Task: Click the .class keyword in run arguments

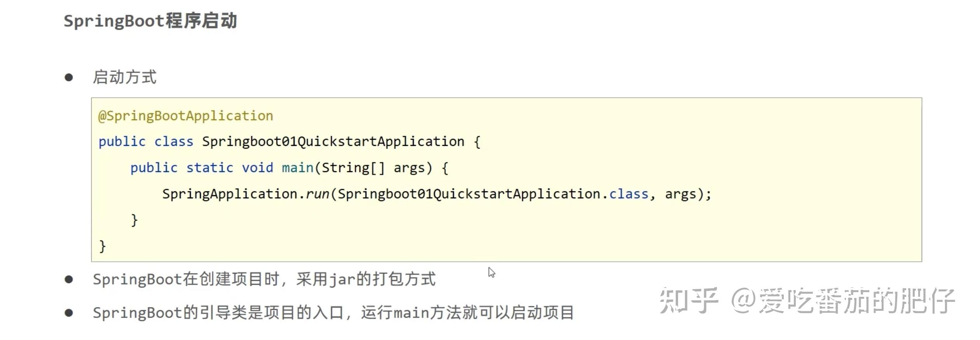Action: pyautogui.click(x=625, y=194)
